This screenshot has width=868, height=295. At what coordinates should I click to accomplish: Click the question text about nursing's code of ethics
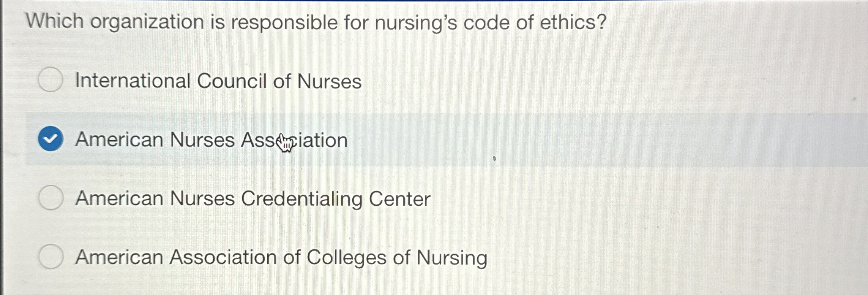316,22
